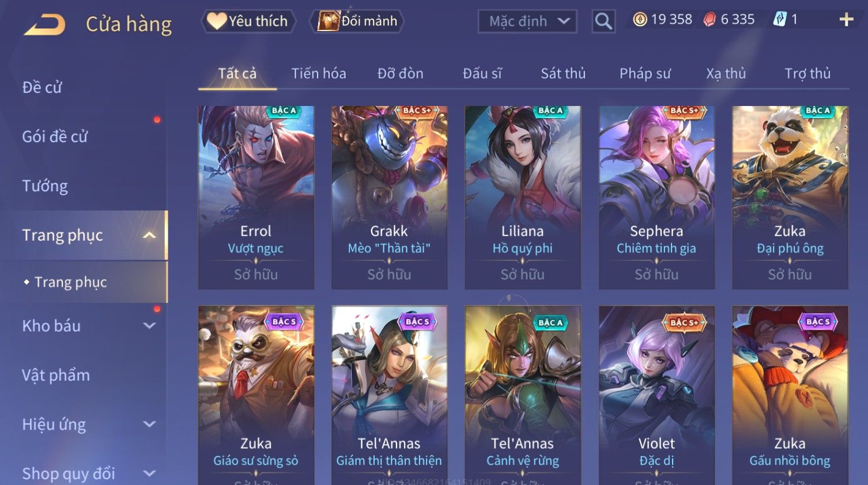This screenshot has width=868, height=485.
Task: Select the Grakk Mèo Thần tài skin card
Action: [390, 198]
